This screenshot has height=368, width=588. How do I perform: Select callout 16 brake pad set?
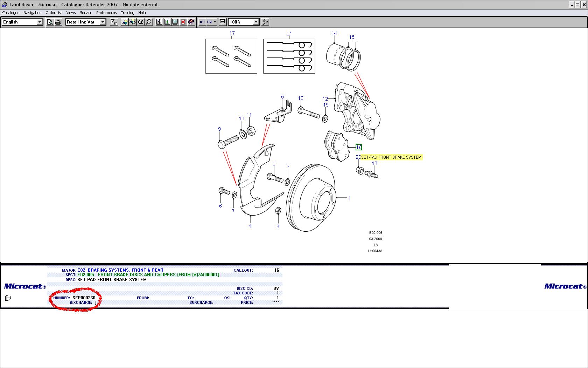click(358, 147)
